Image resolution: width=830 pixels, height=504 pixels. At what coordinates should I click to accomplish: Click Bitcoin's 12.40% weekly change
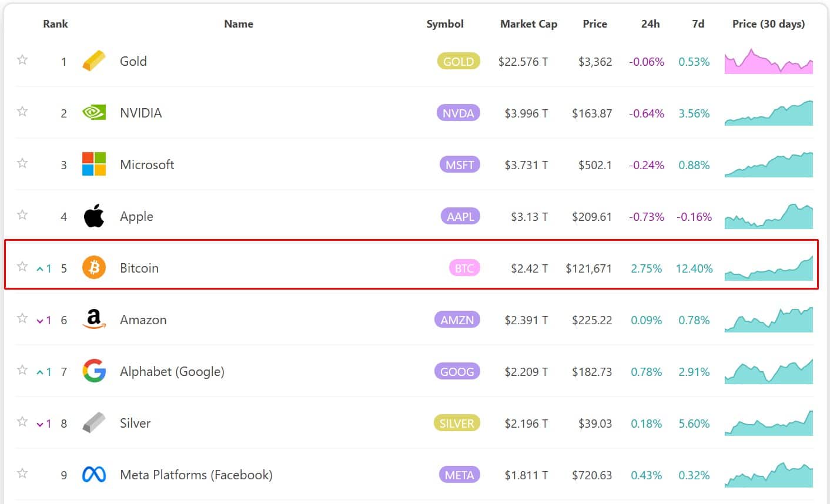click(x=694, y=268)
